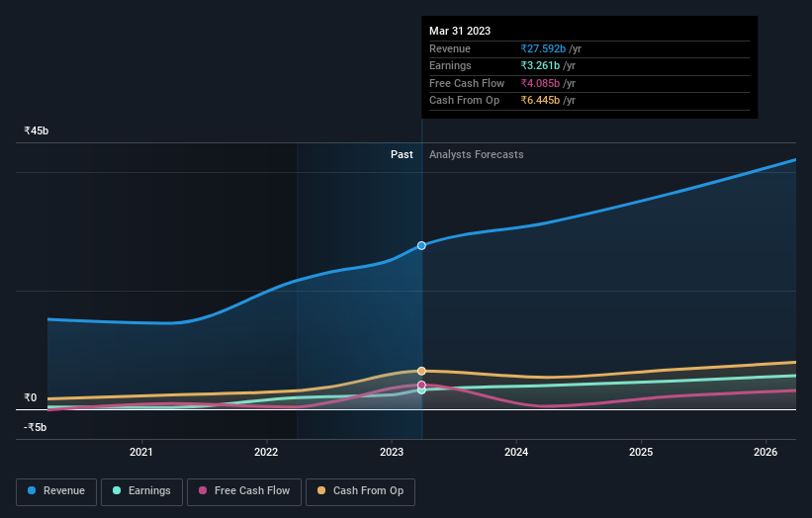Select the 2025 x-axis label
Image resolution: width=812 pixels, height=518 pixels.
coord(641,452)
